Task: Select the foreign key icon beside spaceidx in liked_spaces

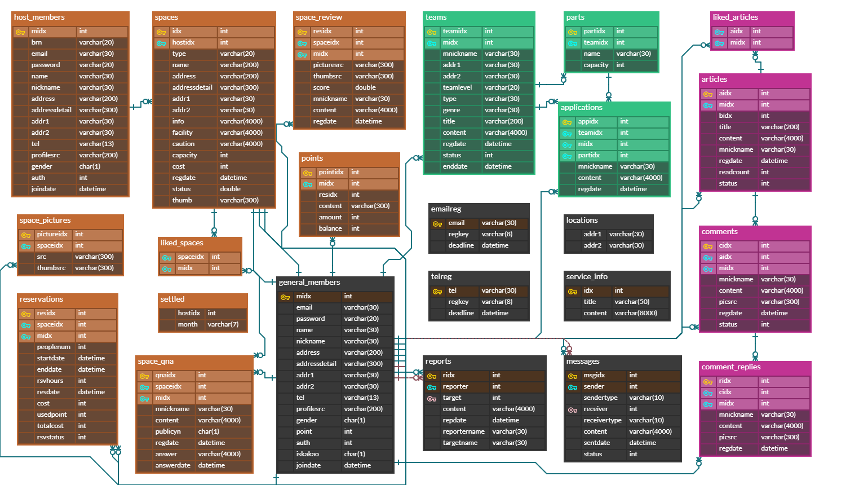Action: pos(166,257)
